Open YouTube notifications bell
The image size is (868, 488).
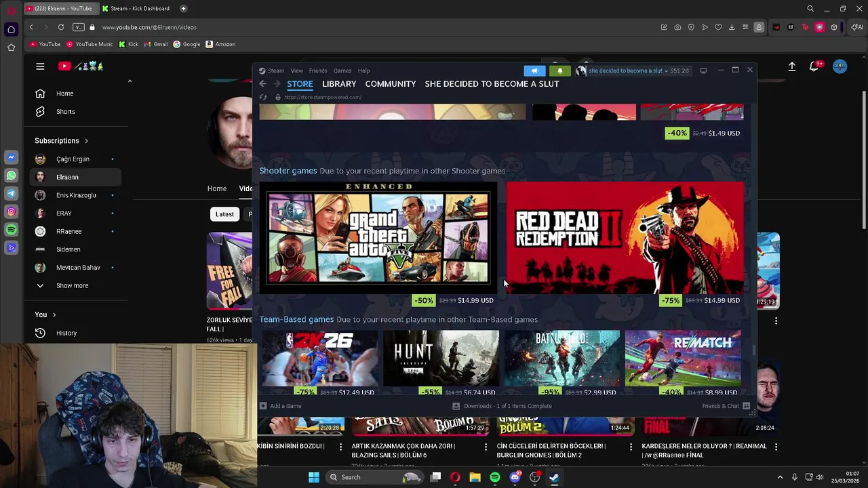click(814, 66)
